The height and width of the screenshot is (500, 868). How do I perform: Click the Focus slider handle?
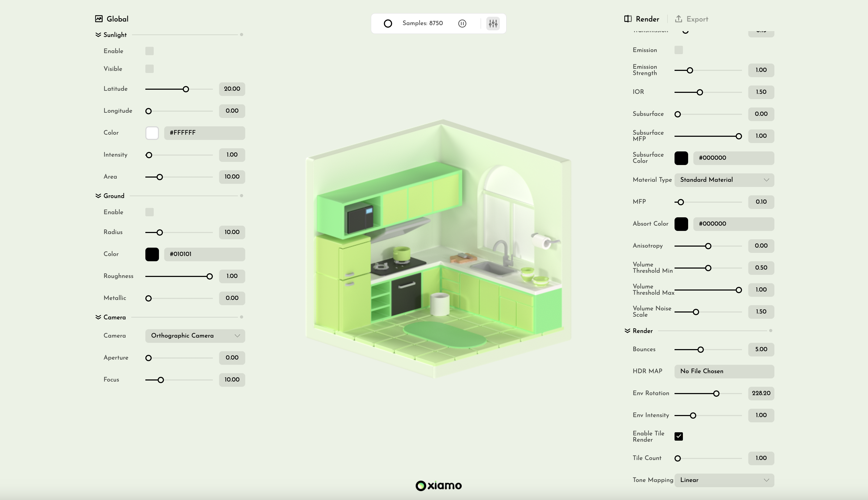(x=161, y=380)
